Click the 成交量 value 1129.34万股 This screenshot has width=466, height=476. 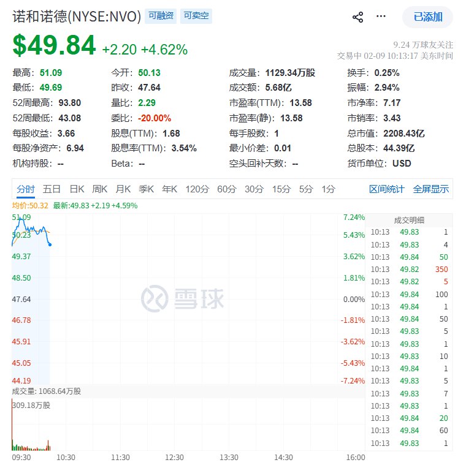click(x=290, y=73)
